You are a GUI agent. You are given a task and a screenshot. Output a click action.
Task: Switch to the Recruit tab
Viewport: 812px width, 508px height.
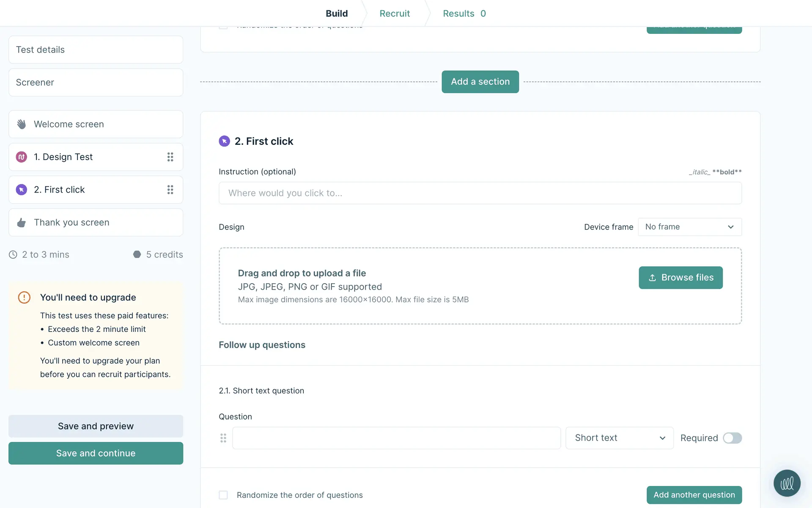pos(395,14)
